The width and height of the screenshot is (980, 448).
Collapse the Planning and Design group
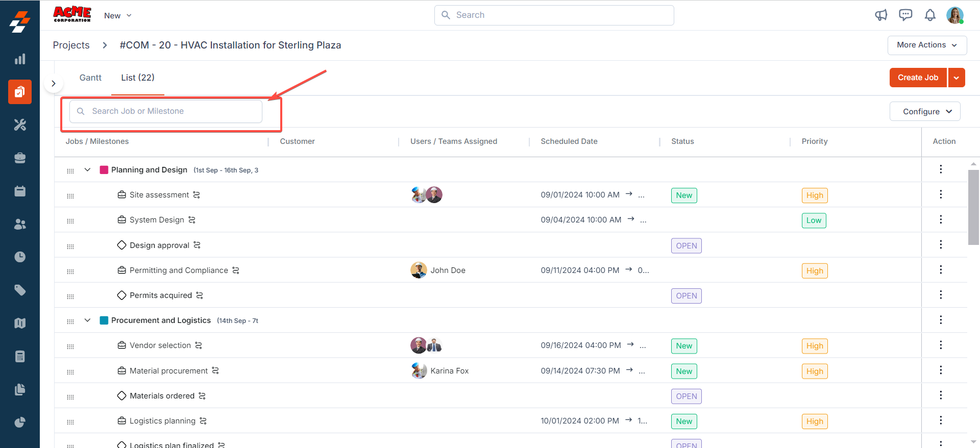pos(87,170)
